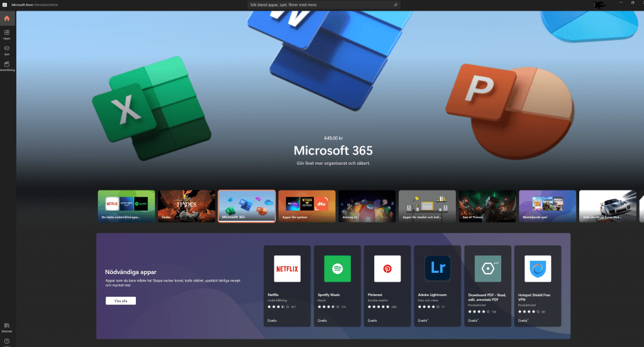This screenshot has width=644, height=347.
Task: Open the Appar section in sidebar
Action: [x=7, y=34]
